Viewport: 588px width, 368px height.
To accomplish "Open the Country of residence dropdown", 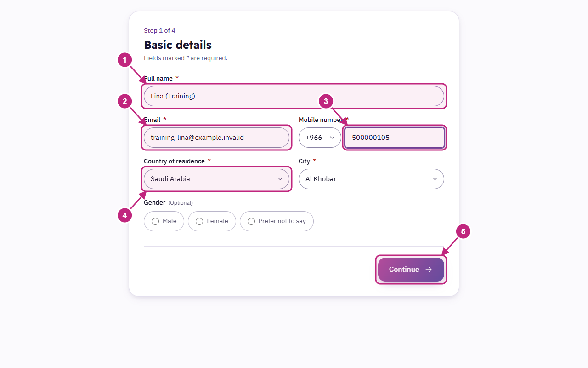I will click(x=216, y=179).
